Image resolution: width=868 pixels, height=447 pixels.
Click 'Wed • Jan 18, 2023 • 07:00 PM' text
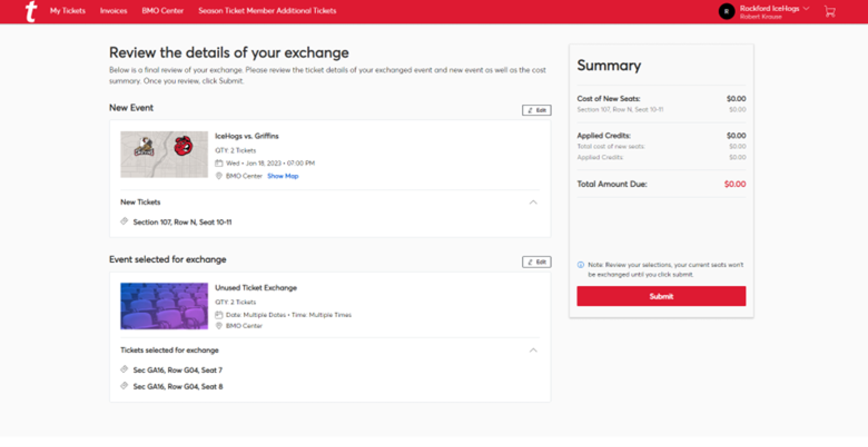tap(271, 163)
